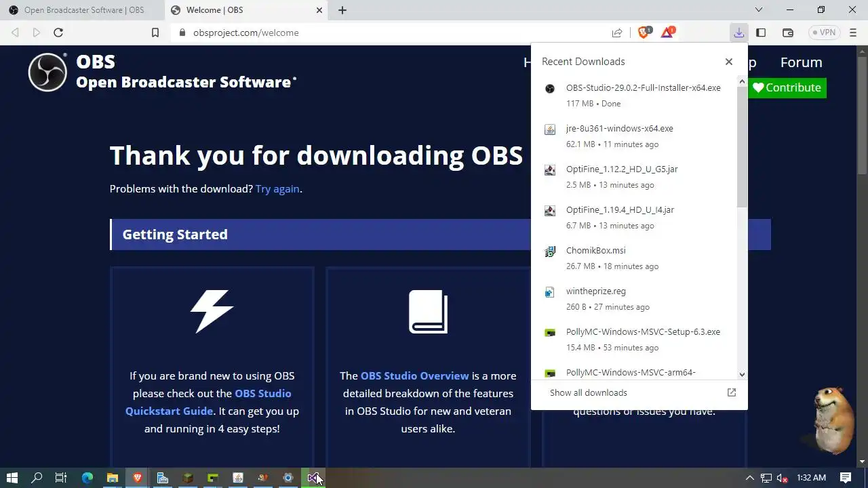Show hidden system tray icons
This screenshot has height=488, width=868.
pos(749,478)
